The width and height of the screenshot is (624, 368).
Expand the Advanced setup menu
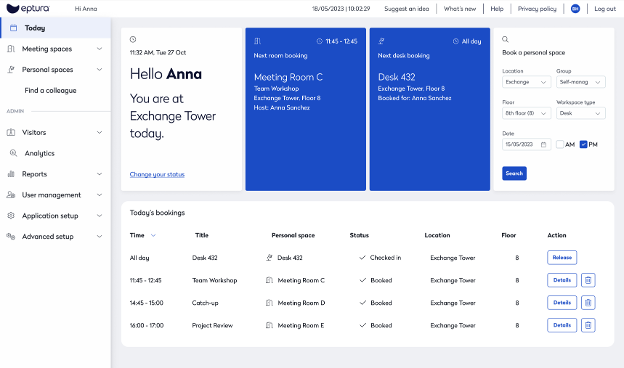[x=99, y=236]
